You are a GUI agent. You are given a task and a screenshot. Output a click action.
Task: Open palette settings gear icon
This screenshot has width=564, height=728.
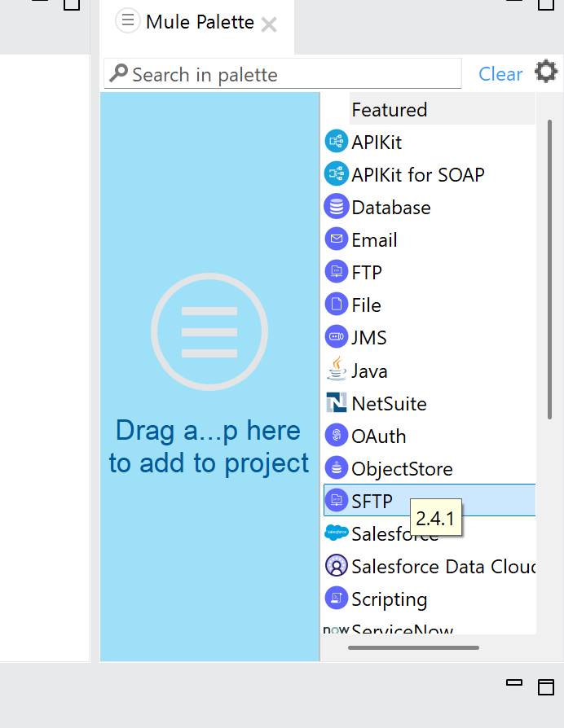(546, 72)
